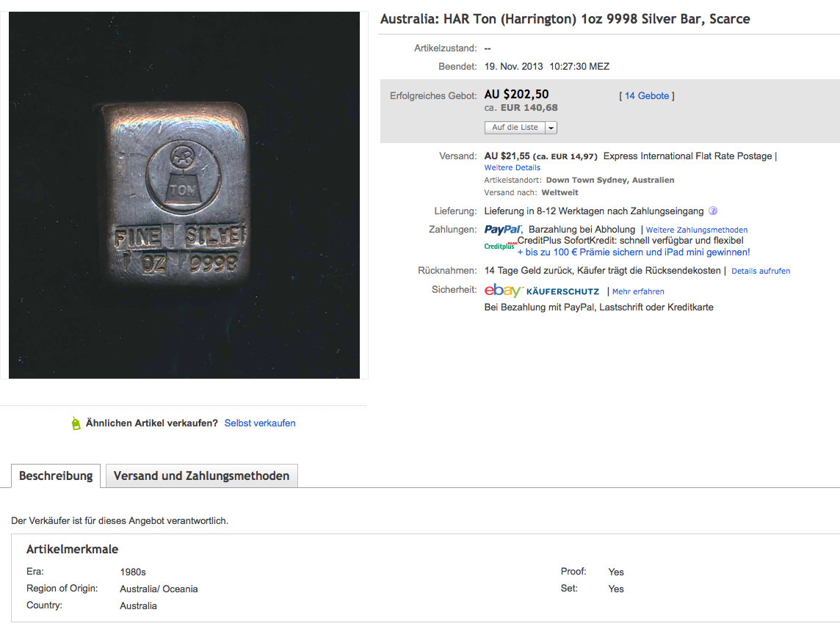Click the delivery help question mark icon
Screen dimensions: 840x626
[712, 211]
